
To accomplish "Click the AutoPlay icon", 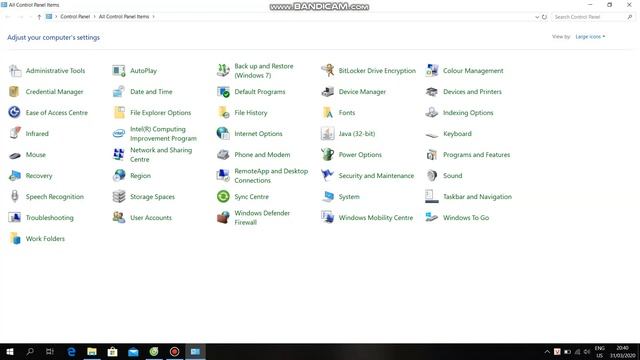I will [x=119, y=71].
